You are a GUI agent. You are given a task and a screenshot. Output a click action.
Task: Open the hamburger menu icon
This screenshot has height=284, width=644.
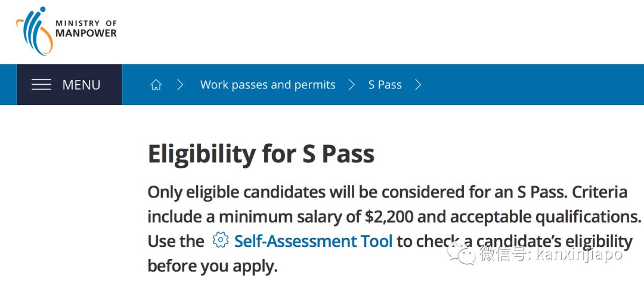pos(41,85)
